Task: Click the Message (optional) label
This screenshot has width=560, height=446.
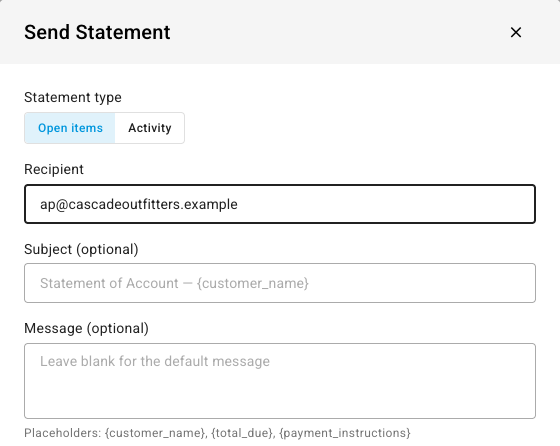Action: [86, 328]
